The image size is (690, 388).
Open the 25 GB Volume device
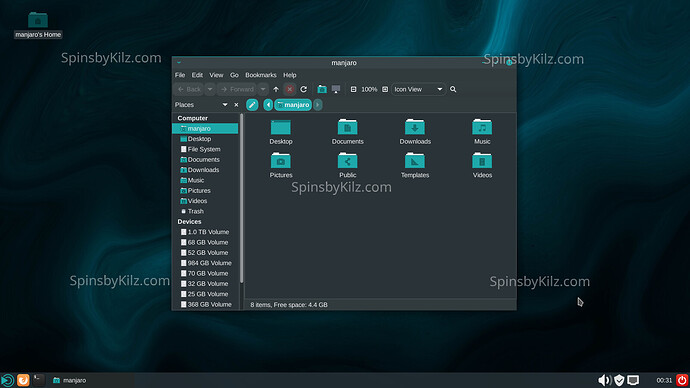[x=205, y=294]
